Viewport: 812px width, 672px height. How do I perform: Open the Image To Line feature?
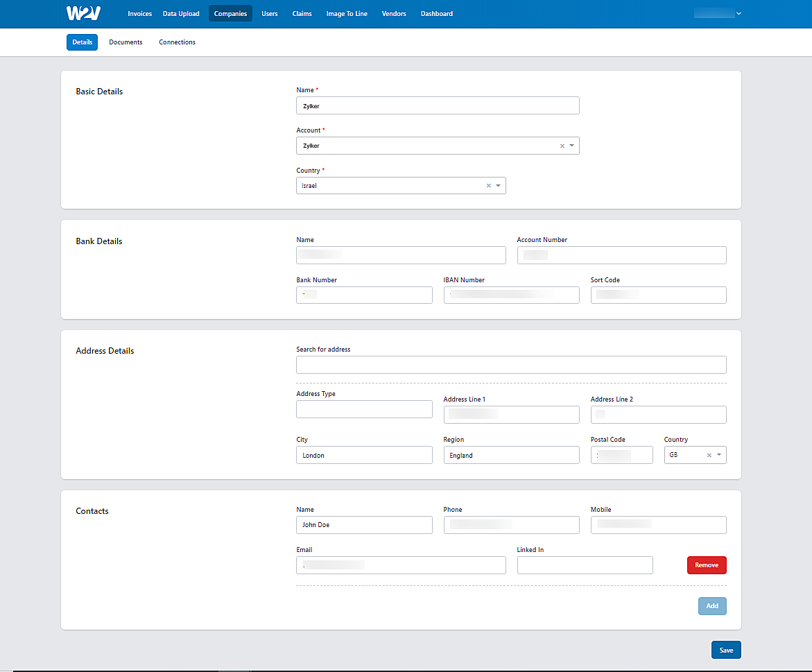tap(347, 13)
